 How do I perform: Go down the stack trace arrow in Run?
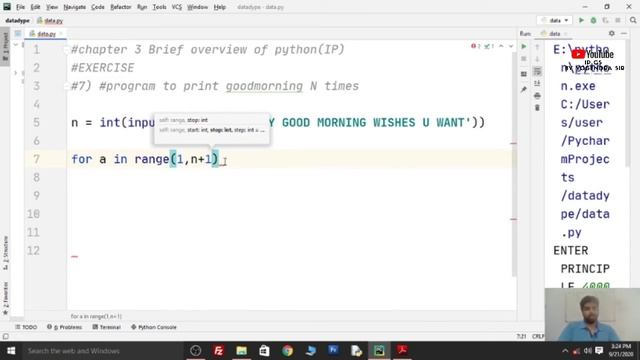[x=537, y=59]
